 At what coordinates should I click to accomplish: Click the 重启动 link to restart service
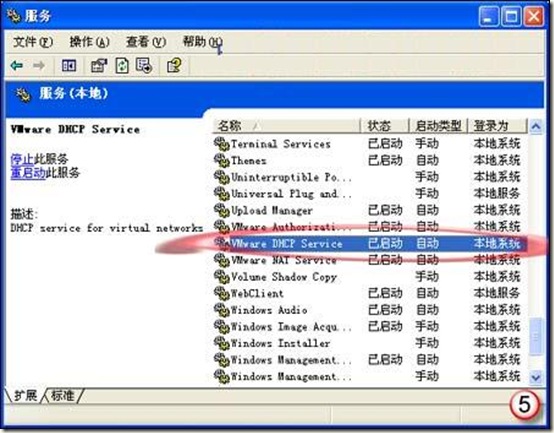click(x=28, y=173)
